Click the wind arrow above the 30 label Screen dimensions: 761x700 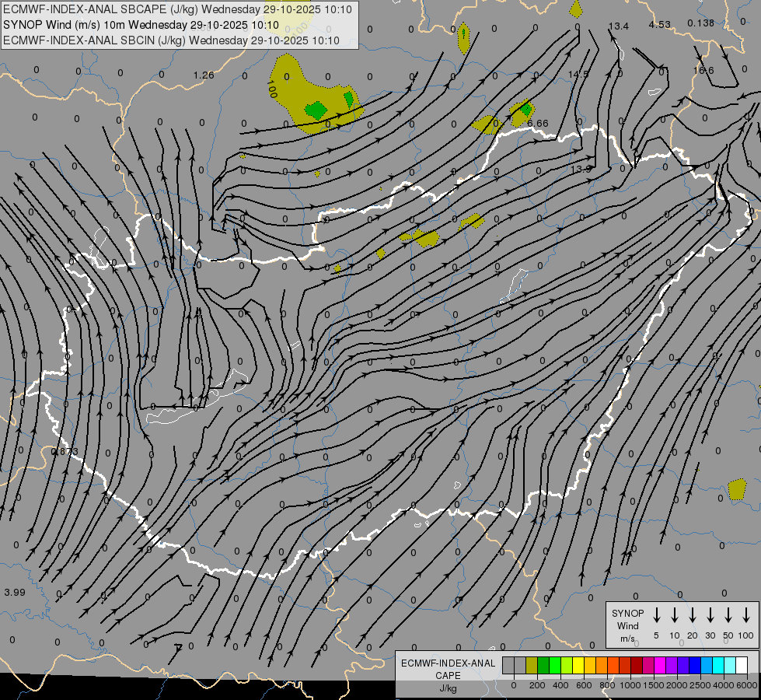[x=710, y=615]
